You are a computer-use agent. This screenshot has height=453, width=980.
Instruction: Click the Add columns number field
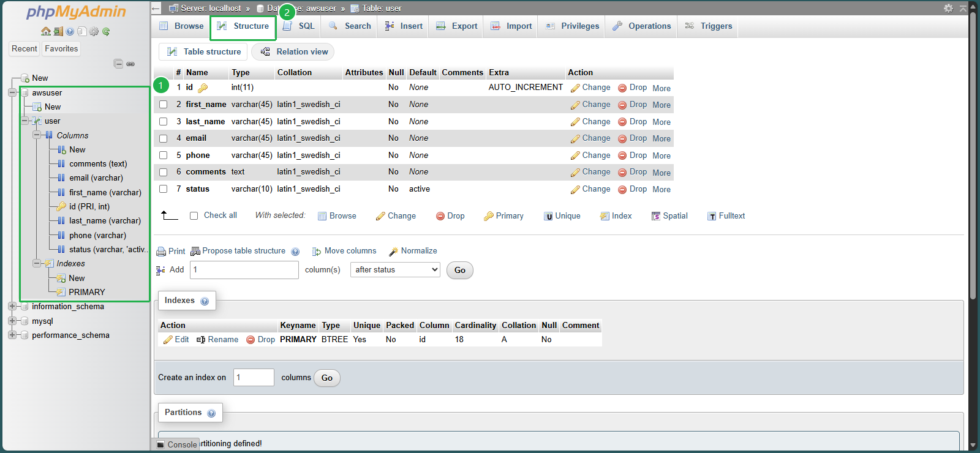[244, 270]
